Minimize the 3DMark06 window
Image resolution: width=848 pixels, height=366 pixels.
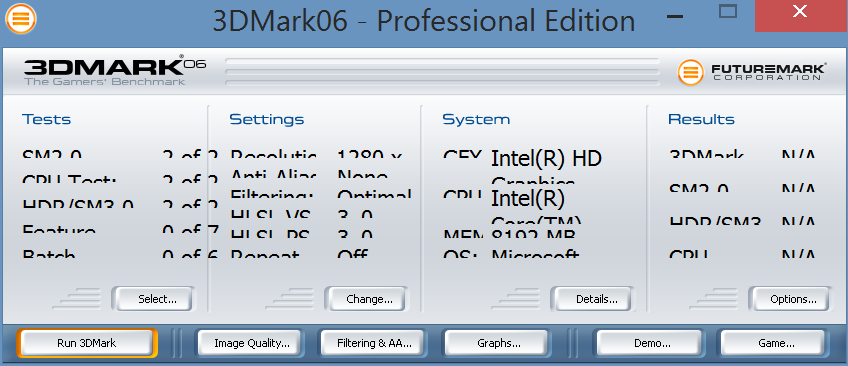[x=674, y=17]
